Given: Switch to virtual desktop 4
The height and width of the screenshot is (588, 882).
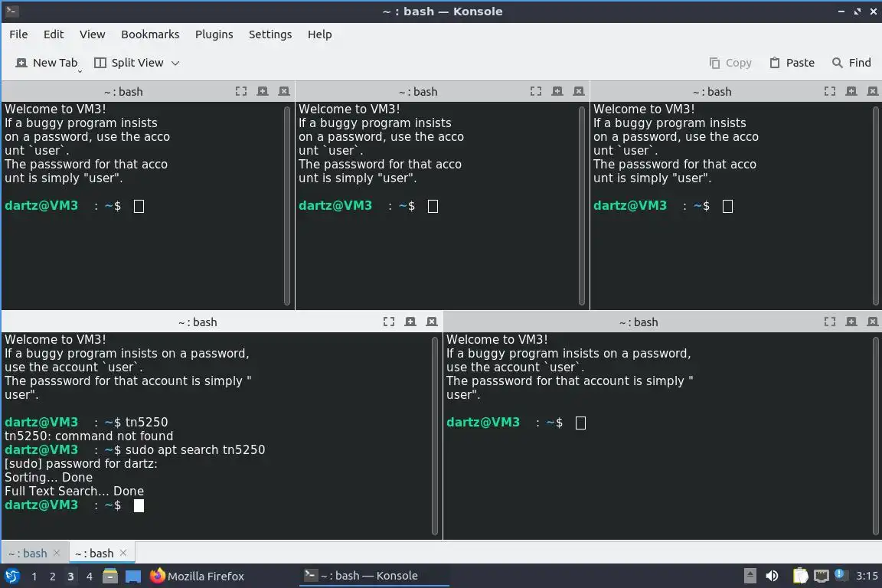Looking at the screenshot, I should click(x=89, y=577).
